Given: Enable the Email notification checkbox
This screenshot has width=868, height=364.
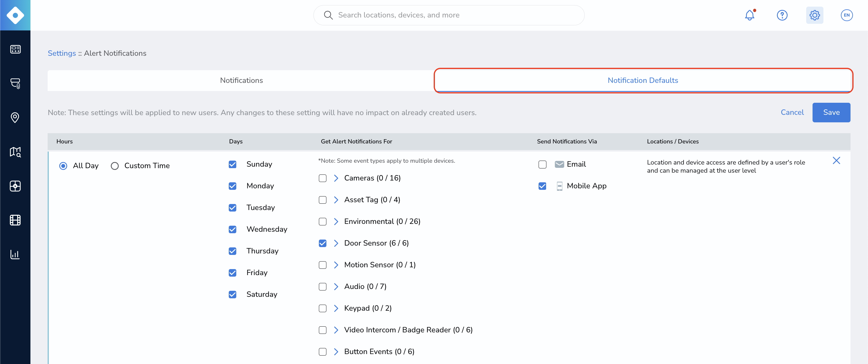Looking at the screenshot, I should [x=542, y=165].
